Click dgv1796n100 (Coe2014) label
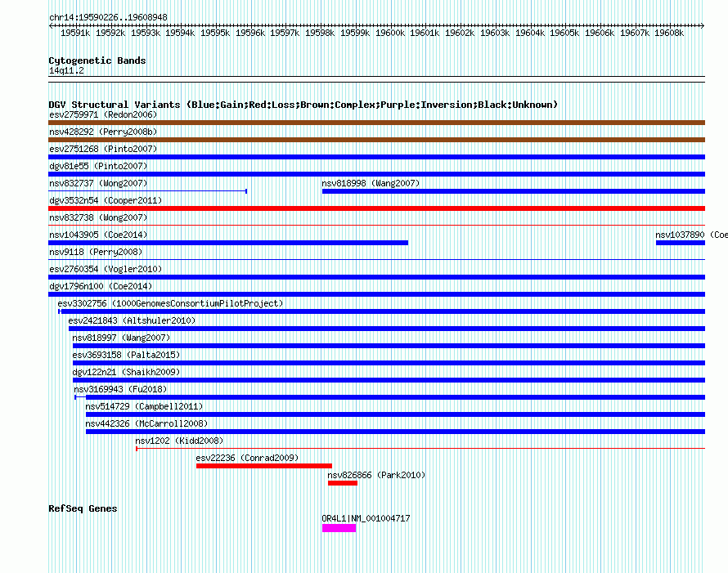Viewport: 728px width, 573px height. [101, 286]
